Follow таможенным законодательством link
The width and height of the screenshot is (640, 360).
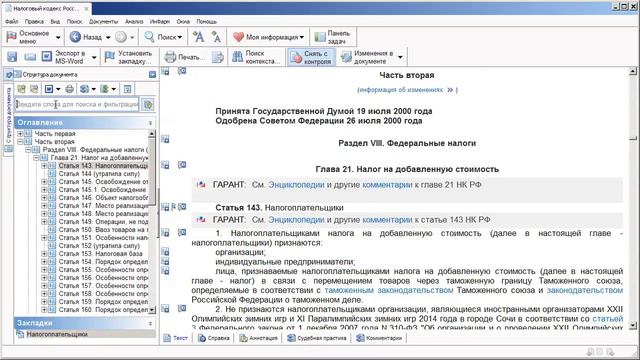389,290
